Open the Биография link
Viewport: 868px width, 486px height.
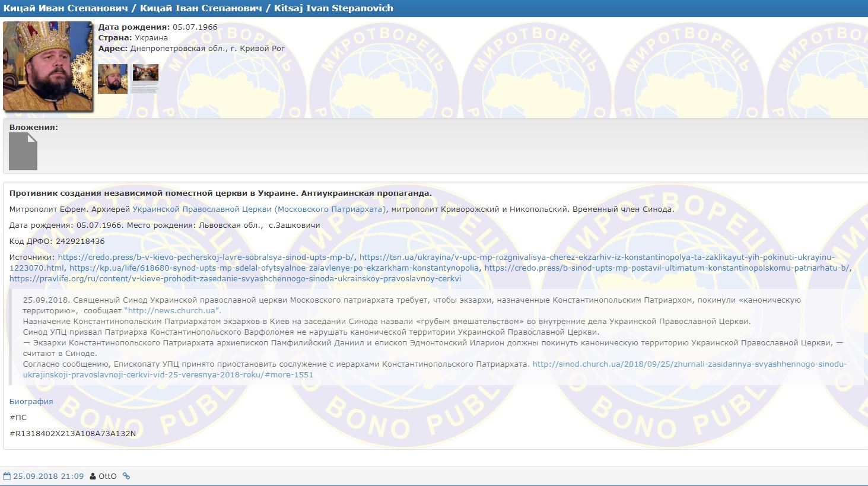(x=31, y=401)
